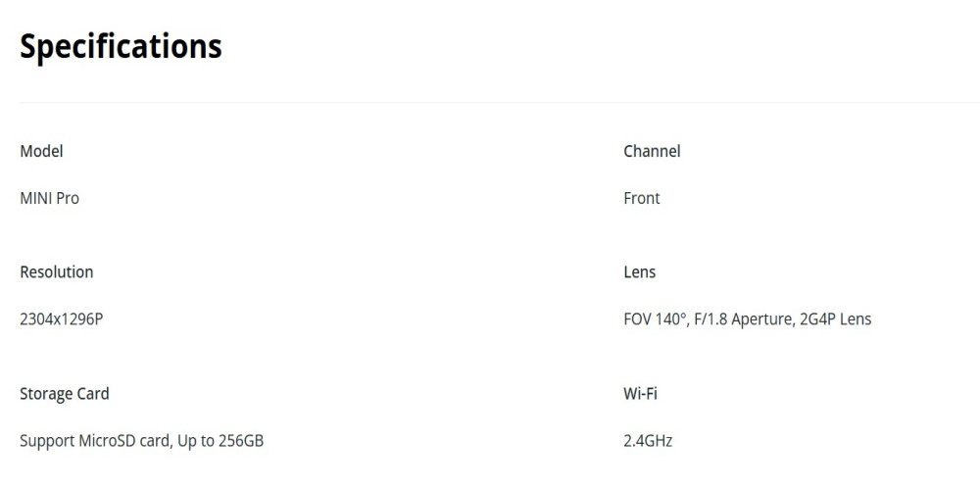Viewport: 980px width, 490px height.
Task: Click the word Pro in model value
Action: point(68,198)
